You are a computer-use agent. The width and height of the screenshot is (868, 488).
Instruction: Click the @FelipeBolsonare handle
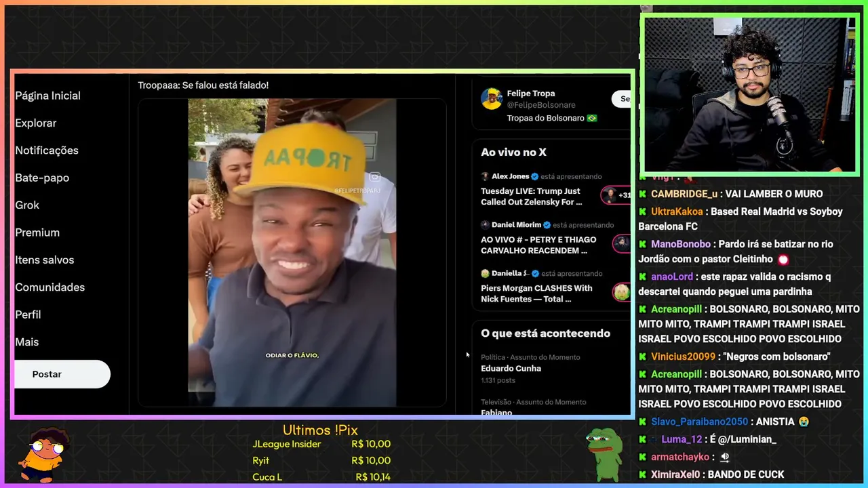[541, 105]
